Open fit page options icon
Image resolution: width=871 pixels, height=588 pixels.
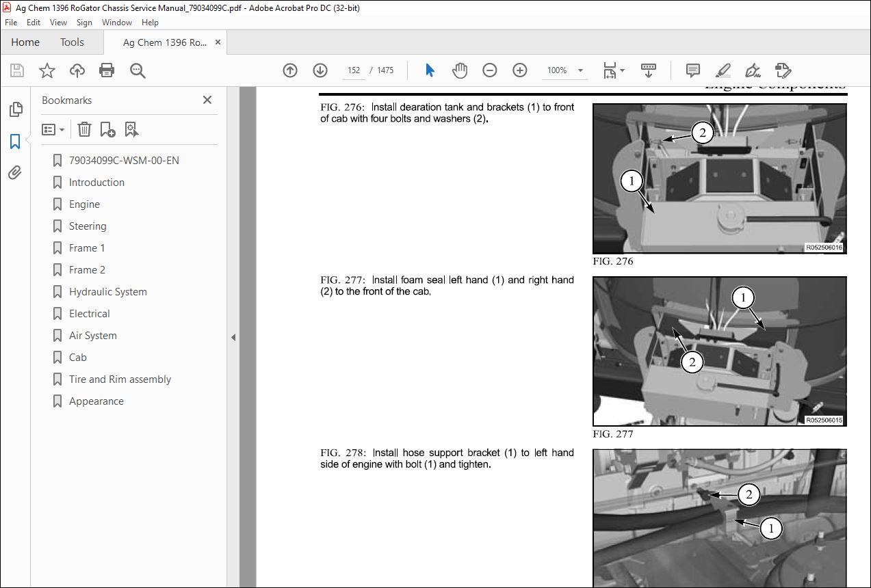[614, 70]
